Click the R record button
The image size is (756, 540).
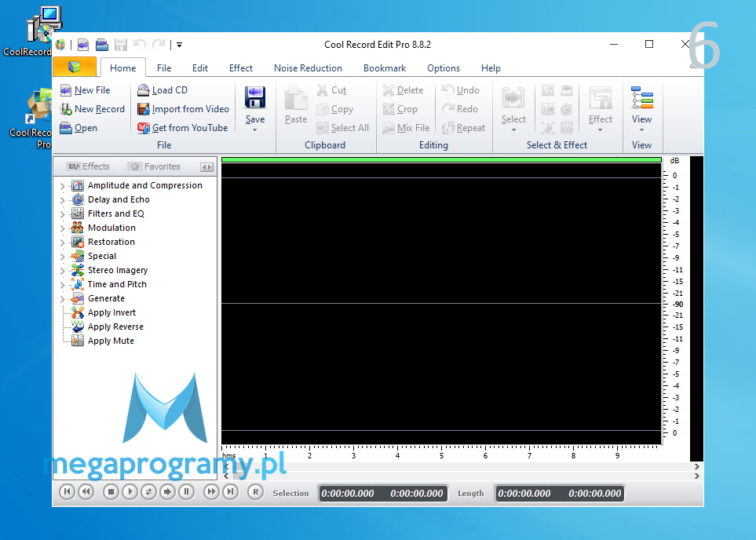tap(256, 492)
